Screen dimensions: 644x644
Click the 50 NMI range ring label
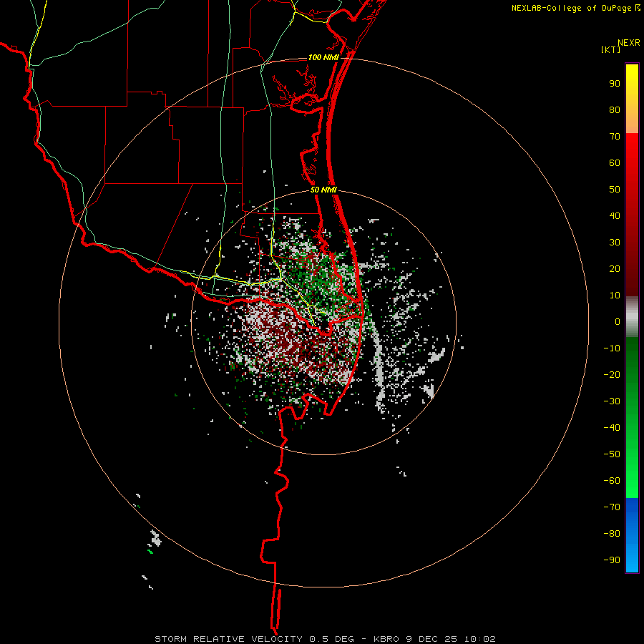pyautogui.click(x=323, y=190)
